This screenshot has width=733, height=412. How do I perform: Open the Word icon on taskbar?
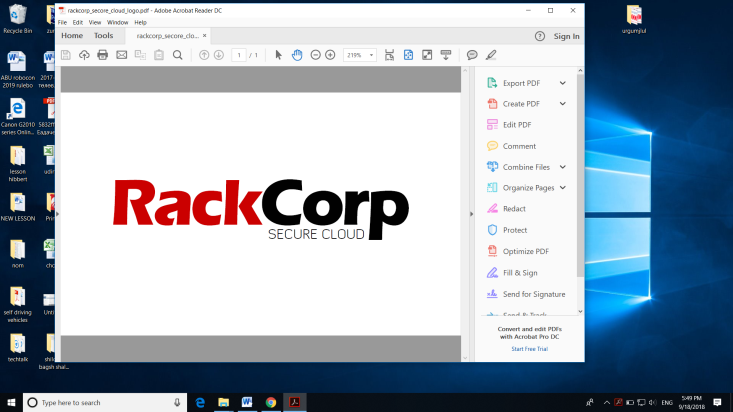pyautogui.click(x=247, y=402)
